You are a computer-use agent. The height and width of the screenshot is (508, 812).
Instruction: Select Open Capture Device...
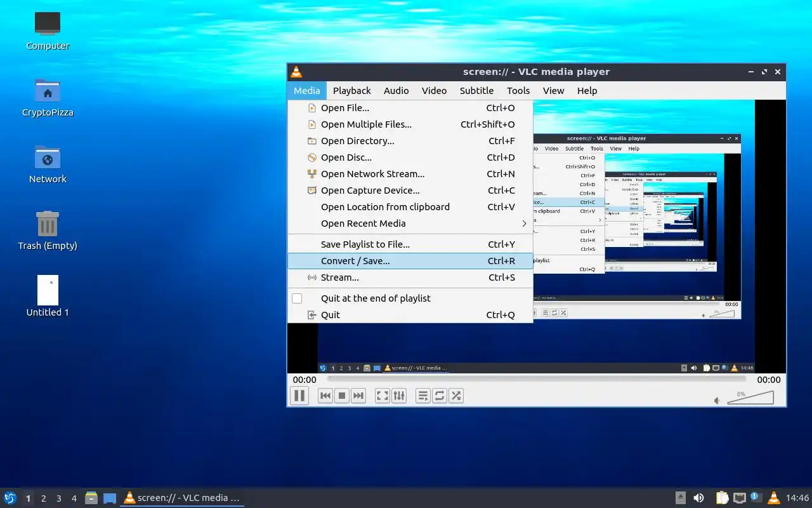click(410, 190)
